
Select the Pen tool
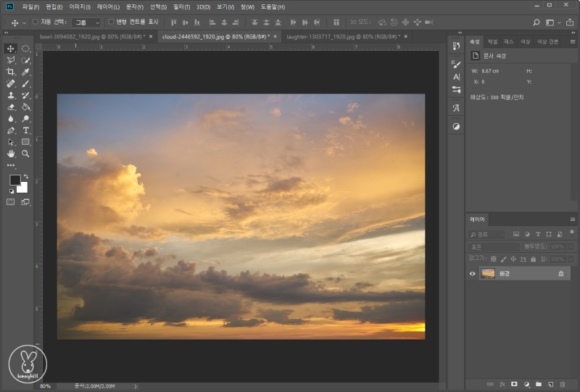click(x=11, y=130)
